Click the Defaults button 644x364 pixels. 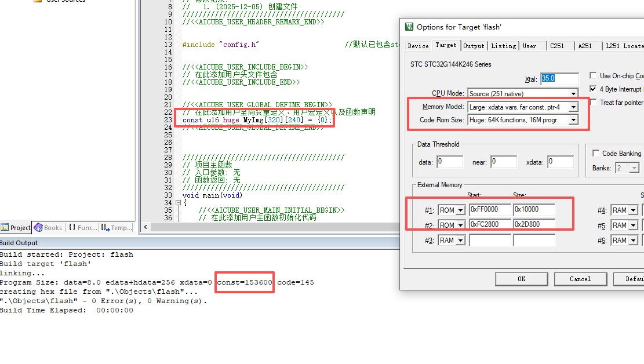pyautogui.click(x=629, y=279)
